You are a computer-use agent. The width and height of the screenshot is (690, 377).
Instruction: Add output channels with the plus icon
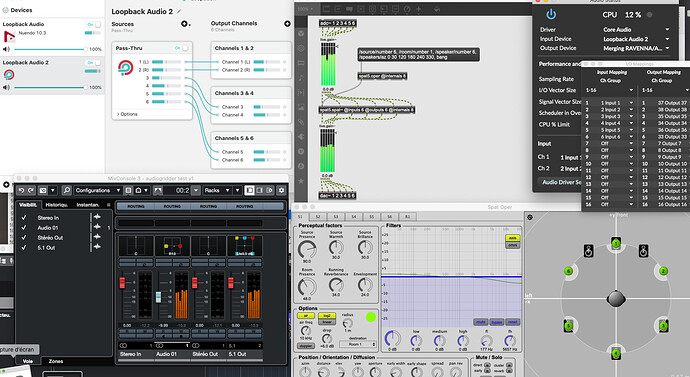287,24
